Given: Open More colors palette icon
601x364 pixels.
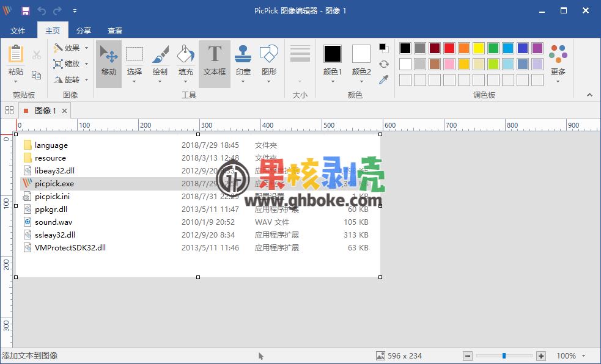Looking at the screenshot, I should (558, 54).
